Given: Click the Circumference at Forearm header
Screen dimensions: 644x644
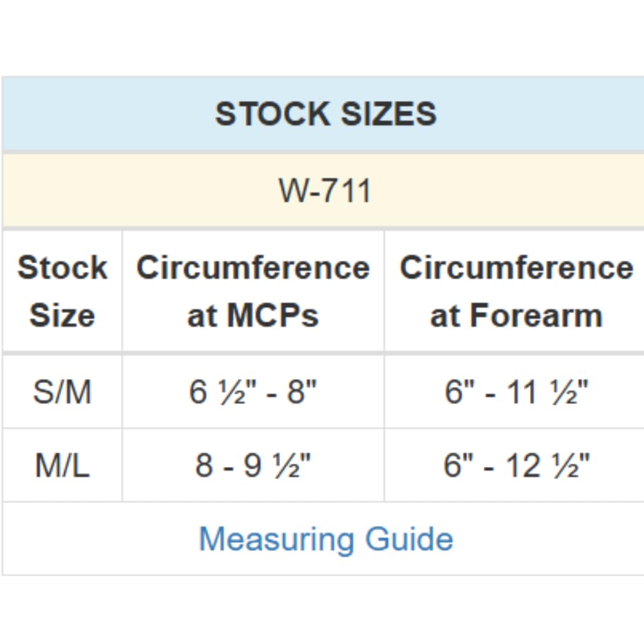Looking at the screenshot, I should point(516,291).
